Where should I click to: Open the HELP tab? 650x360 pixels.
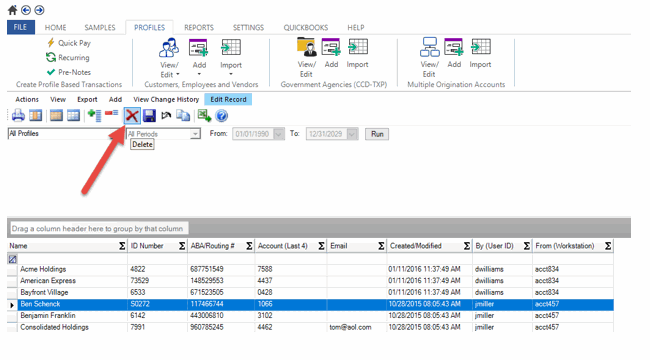[x=356, y=27]
